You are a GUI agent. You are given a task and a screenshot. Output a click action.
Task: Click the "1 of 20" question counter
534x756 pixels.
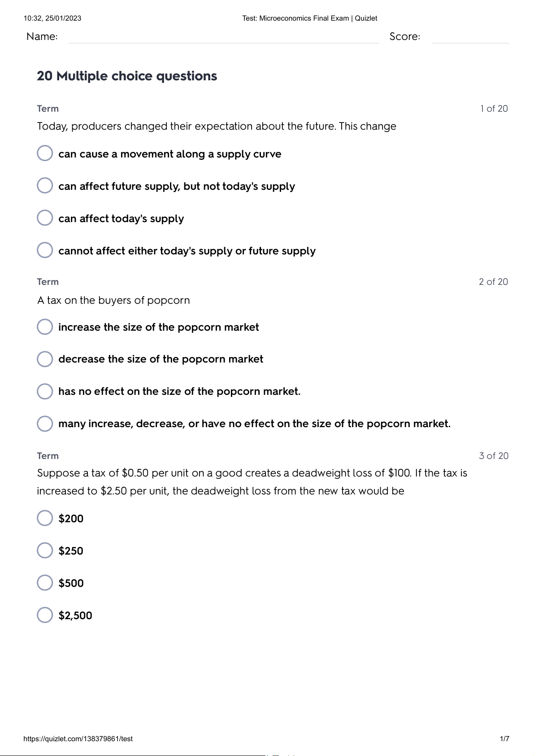(x=494, y=109)
